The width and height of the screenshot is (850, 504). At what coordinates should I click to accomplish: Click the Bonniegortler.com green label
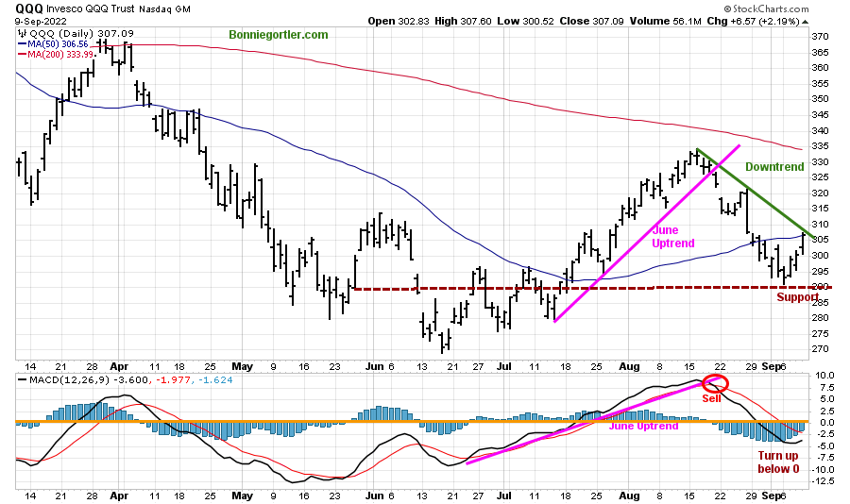[278, 35]
